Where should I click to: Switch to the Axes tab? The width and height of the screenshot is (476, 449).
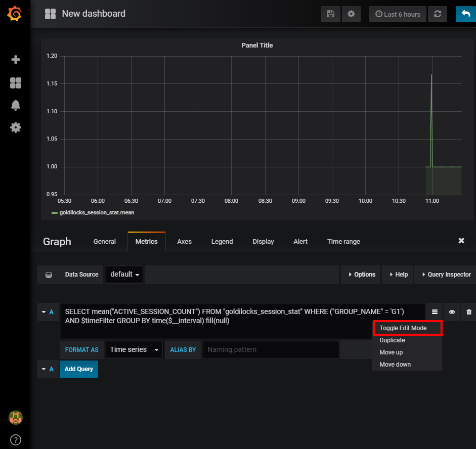pos(184,241)
